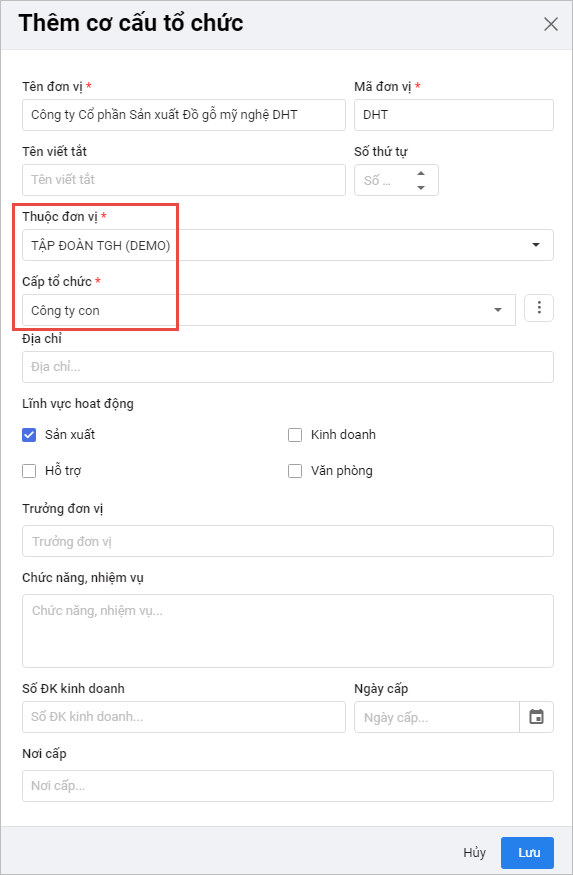Close the Thêm cơ cấu tổ chức dialog
This screenshot has width=573, height=875.
[x=551, y=24]
